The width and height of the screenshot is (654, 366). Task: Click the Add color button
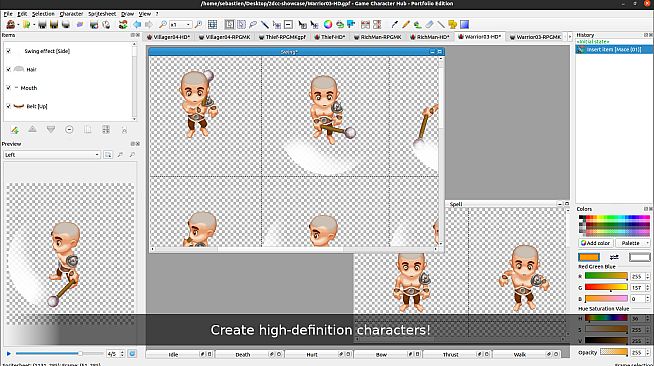[x=596, y=243]
